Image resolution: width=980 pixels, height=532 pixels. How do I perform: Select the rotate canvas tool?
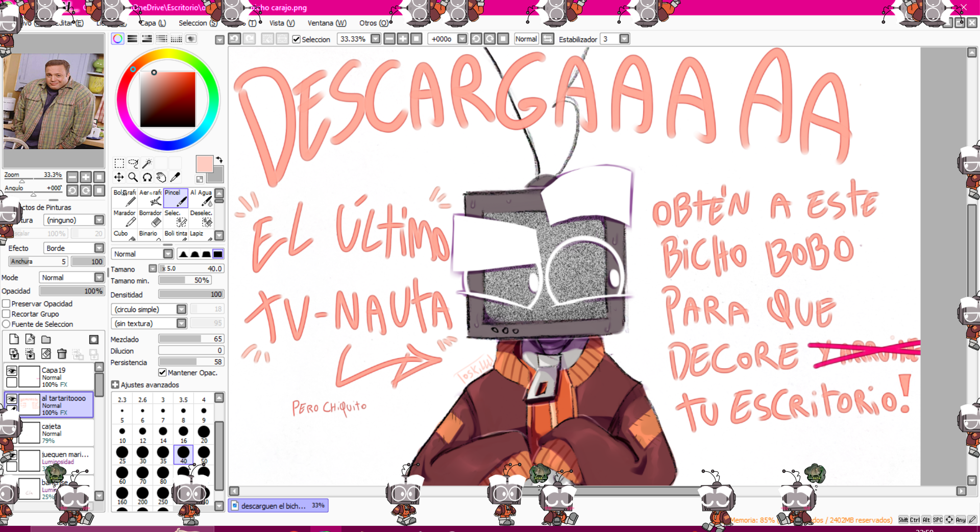(147, 177)
